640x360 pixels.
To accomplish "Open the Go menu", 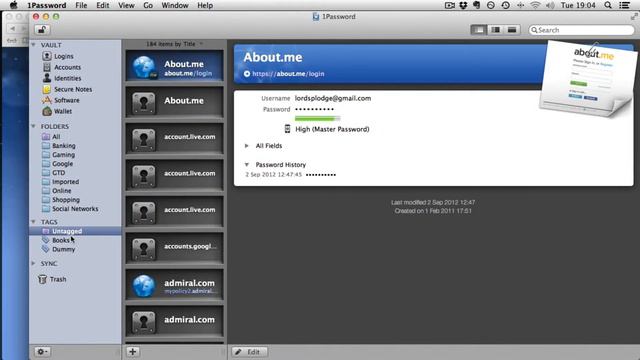I will click(x=148, y=5).
